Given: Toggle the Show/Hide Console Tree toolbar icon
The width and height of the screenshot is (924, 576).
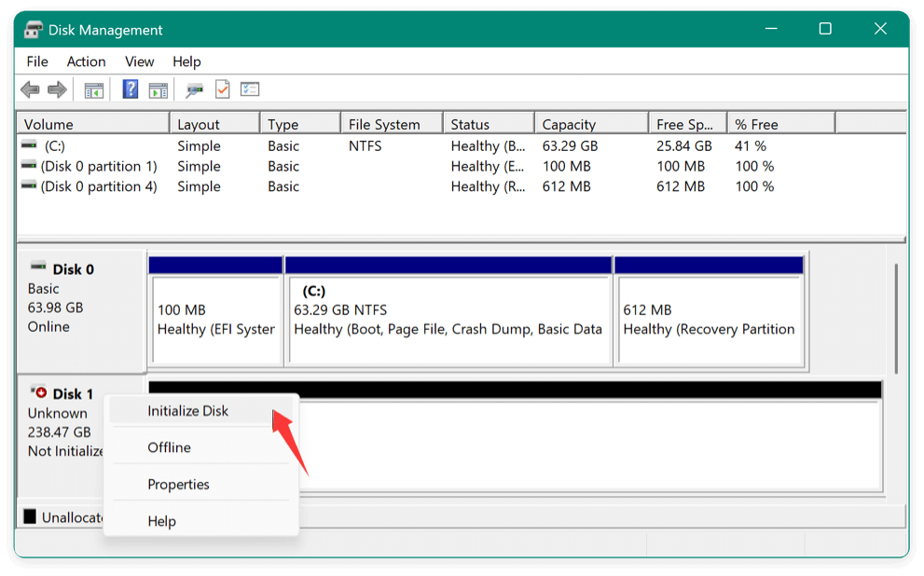Looking at the screenshot, I should [x=92, y=89].
